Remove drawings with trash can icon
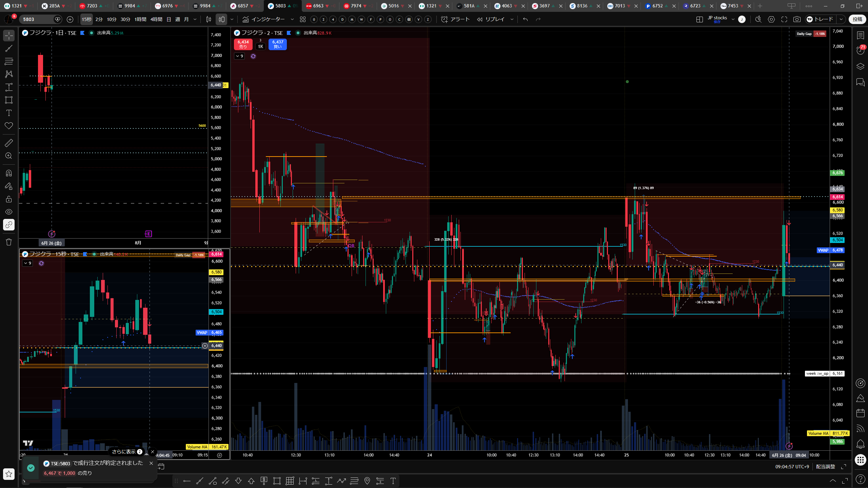868x488 pixels. click(9, 242)
